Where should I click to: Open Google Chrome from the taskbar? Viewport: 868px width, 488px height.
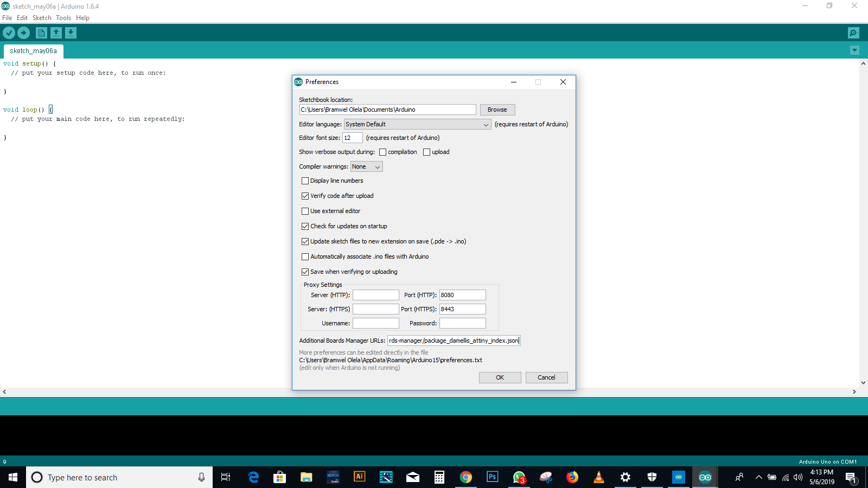tap(466, 477)
